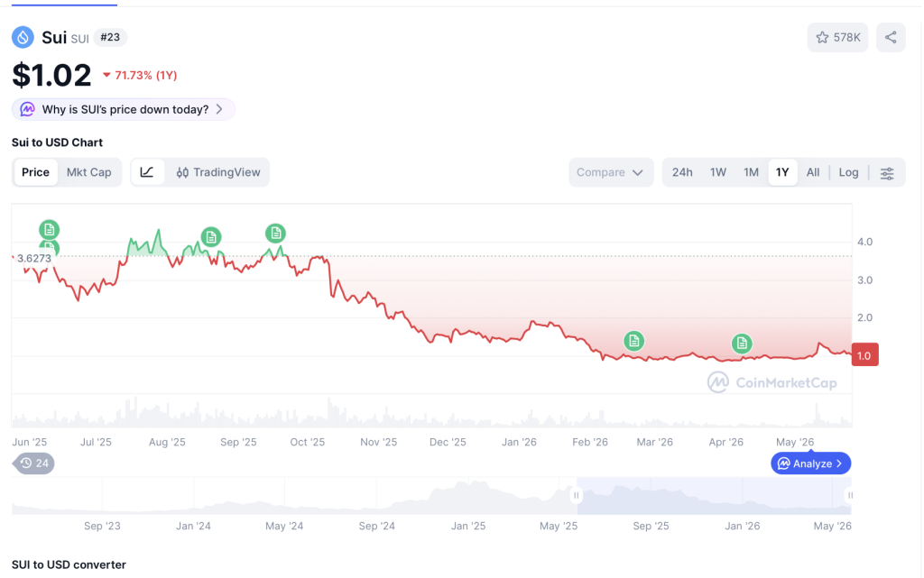This screenshot has width=924, height=578.
Task: Open the topmost news marker near Jun '25
Action: [x=49, y=229]
